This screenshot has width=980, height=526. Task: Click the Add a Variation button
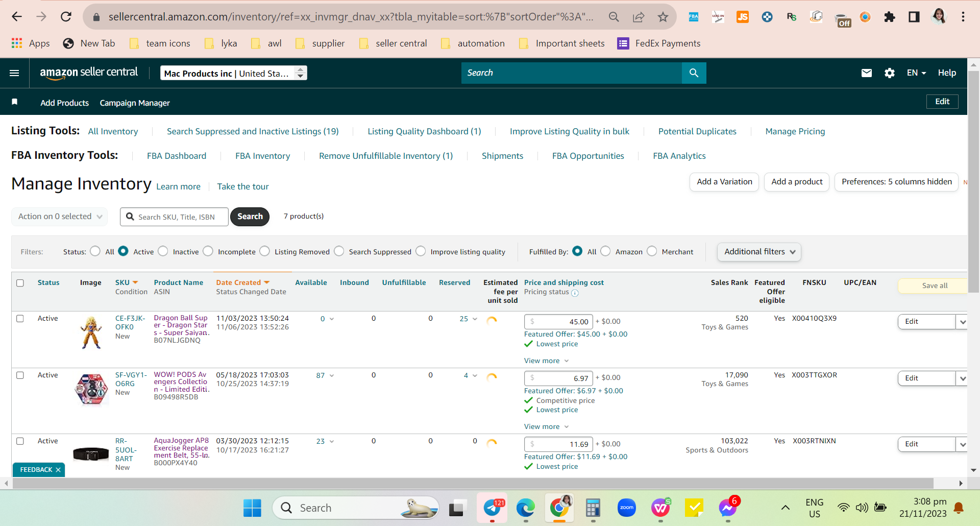click(724, 182)
